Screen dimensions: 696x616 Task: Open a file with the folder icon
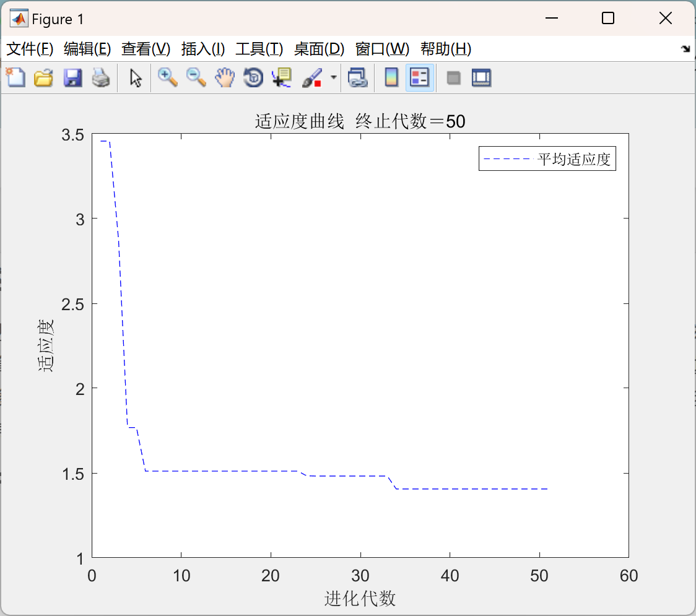coord(43,77)
